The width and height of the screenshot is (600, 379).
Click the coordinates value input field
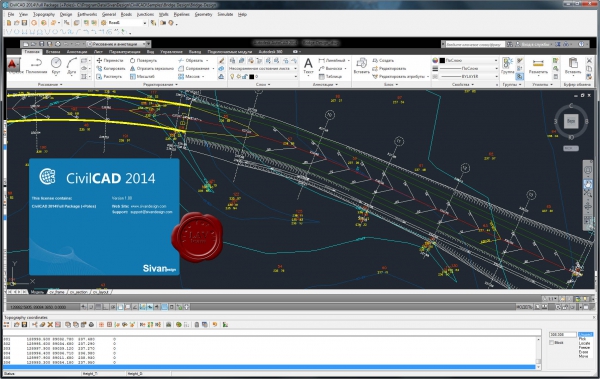[562, 335]
